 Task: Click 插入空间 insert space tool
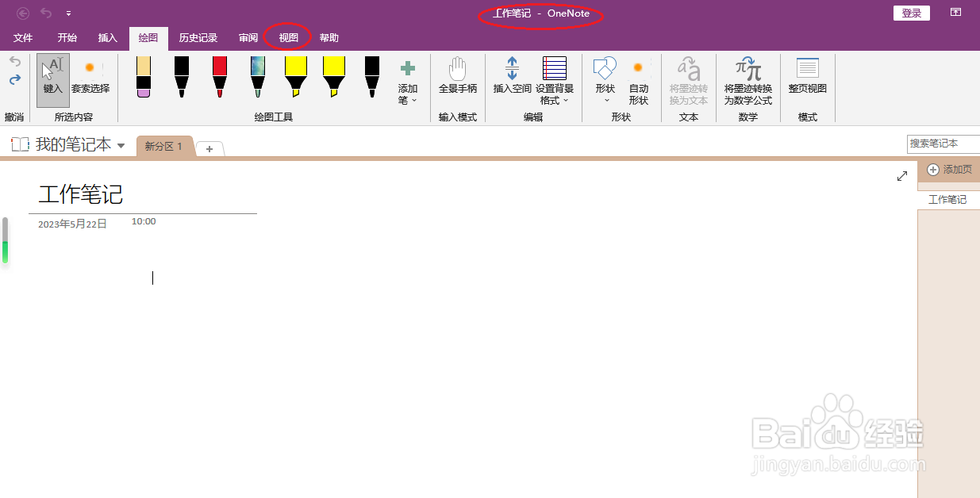click(x=513, y=76)
